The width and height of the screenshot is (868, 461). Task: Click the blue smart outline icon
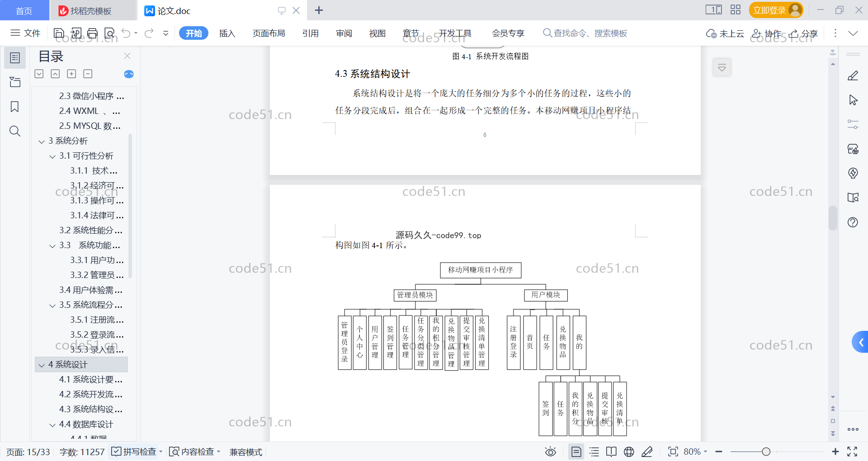click(129, 74)
